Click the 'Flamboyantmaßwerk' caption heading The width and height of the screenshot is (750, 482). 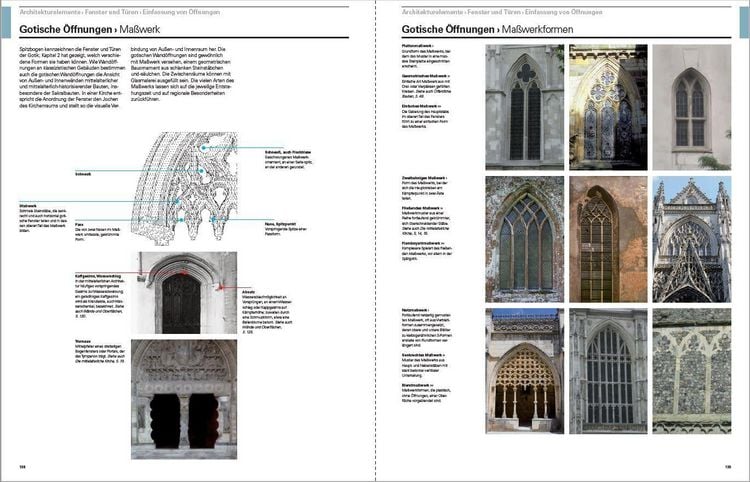click(x=423, y=243)
